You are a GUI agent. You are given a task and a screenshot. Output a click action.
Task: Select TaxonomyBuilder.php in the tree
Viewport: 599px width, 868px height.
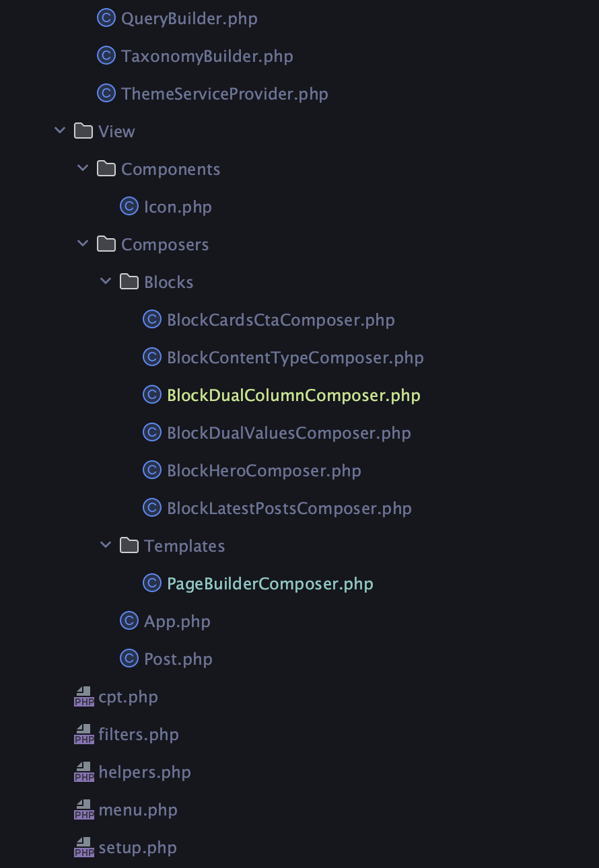click(207, 56)
